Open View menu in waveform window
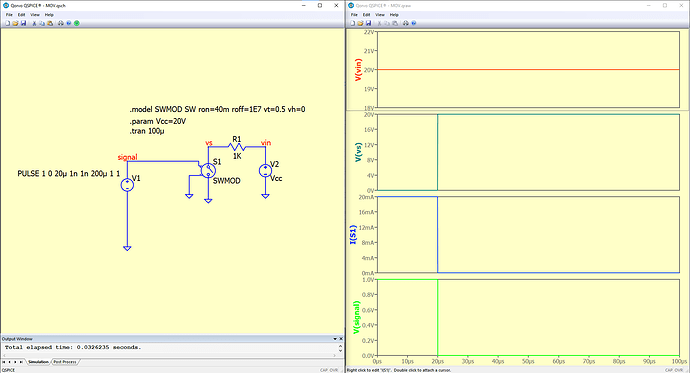Image resolution: width=690 pixels, height=373 pixels. 380,15
